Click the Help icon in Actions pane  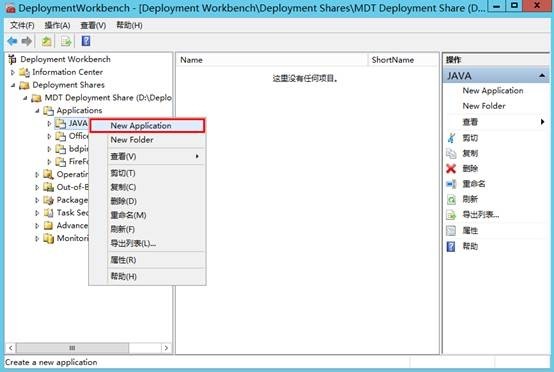[x=451, y=246]
